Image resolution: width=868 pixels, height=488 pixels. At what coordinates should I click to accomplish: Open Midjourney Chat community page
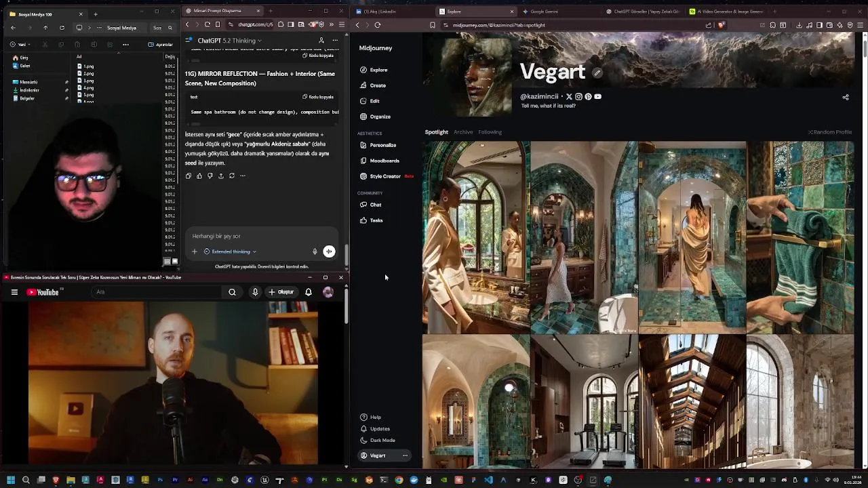371,205
